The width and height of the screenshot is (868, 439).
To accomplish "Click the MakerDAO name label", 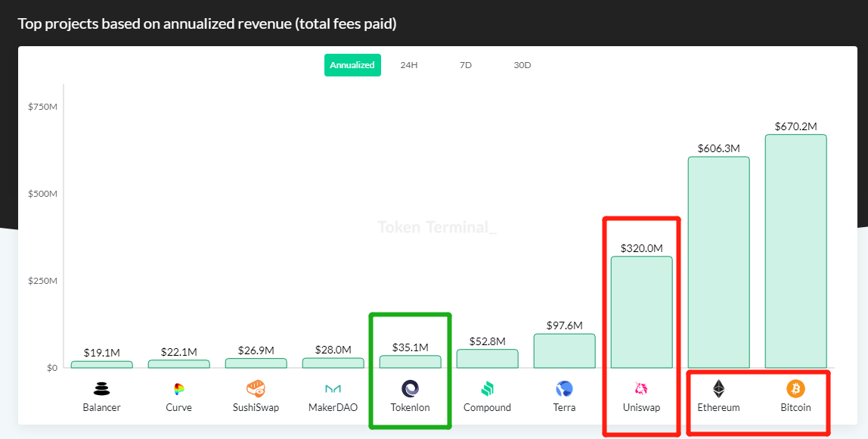I will (x=333, y=407).
